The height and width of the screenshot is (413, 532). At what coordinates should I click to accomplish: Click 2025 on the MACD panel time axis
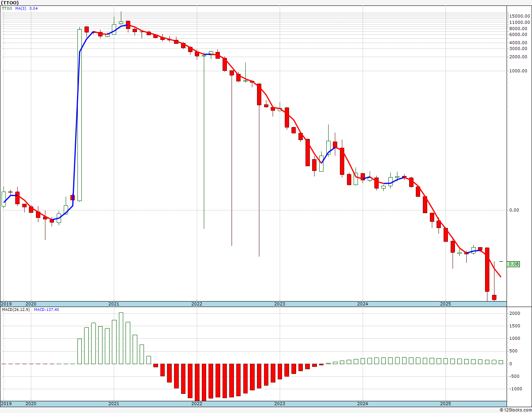pyautogui.click(x=446, y=404)
